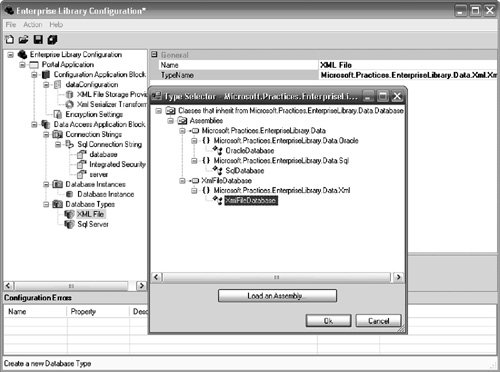500x372 pixels.
Task: Click the TypeName property value field
Action: pos(408,75)
